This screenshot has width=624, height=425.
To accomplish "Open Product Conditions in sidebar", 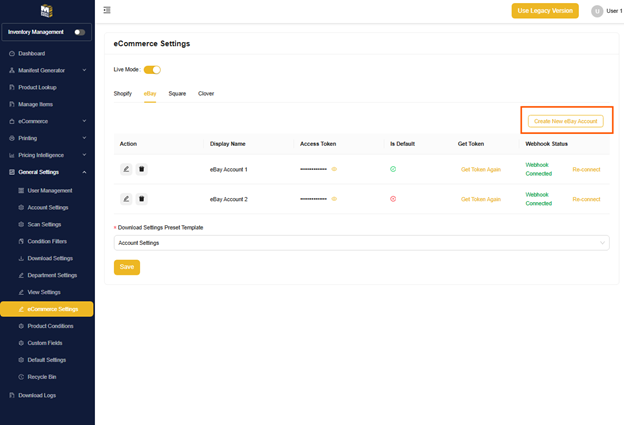I will click(x=51, y=326).
